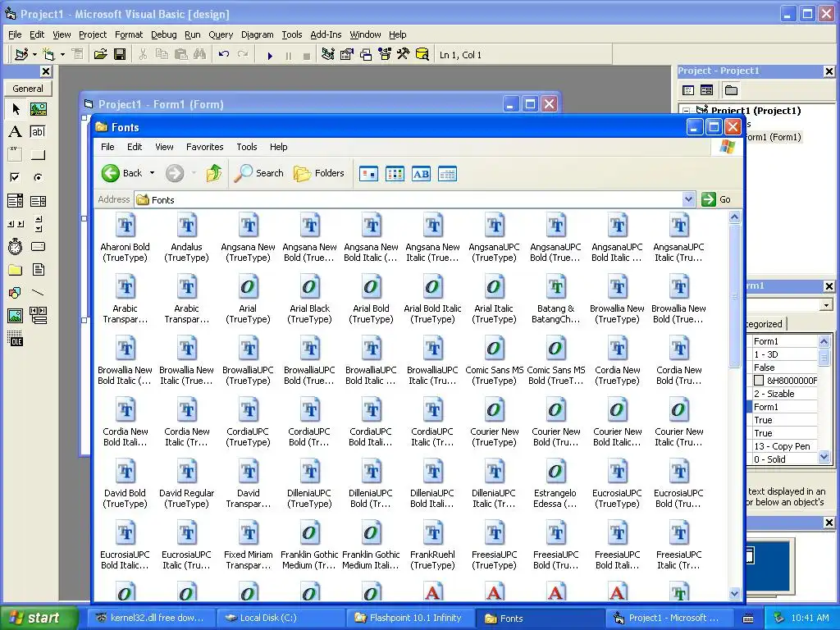Open the Favorites menu in Fonts window
The width and height of the screenshot is (840, 630).
pos(204,147)
